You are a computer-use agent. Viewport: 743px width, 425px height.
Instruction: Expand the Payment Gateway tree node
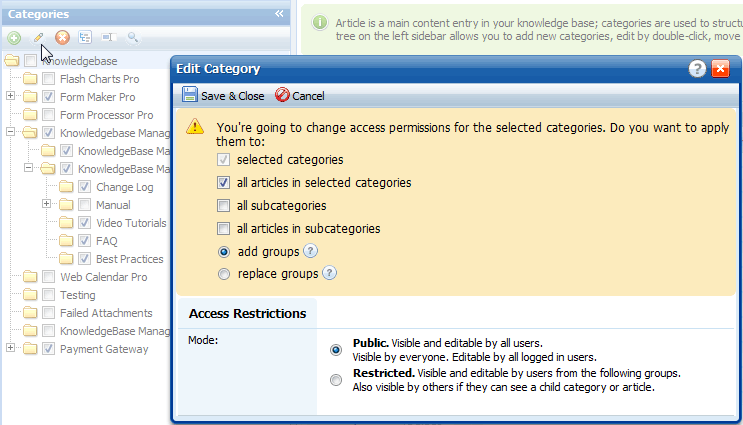coord(10,348)
